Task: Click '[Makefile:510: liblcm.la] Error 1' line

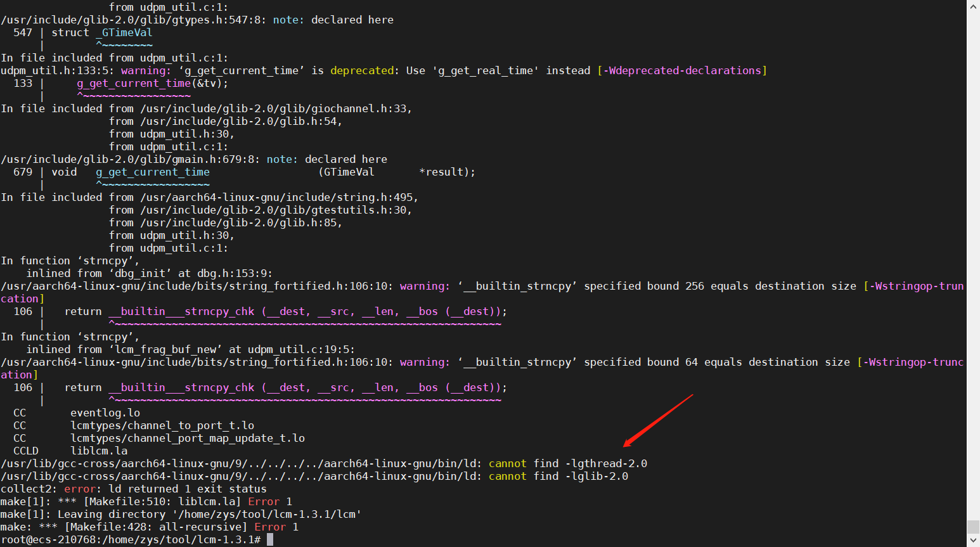Action: pyautogui.click(x=146, y=501)
